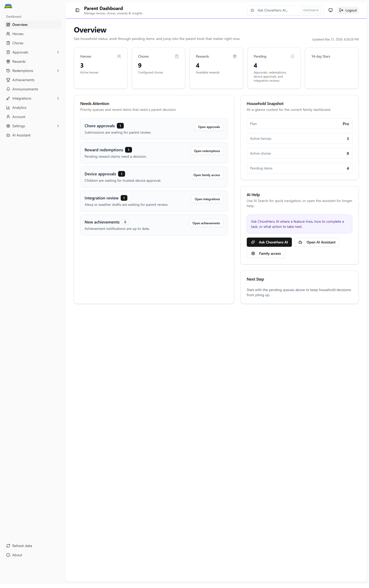This screenshot has width=369, height=588.
Task: Click the Plan Pro row in Household Snapshot
Action: pyautogui.click(x=300, y=124)
